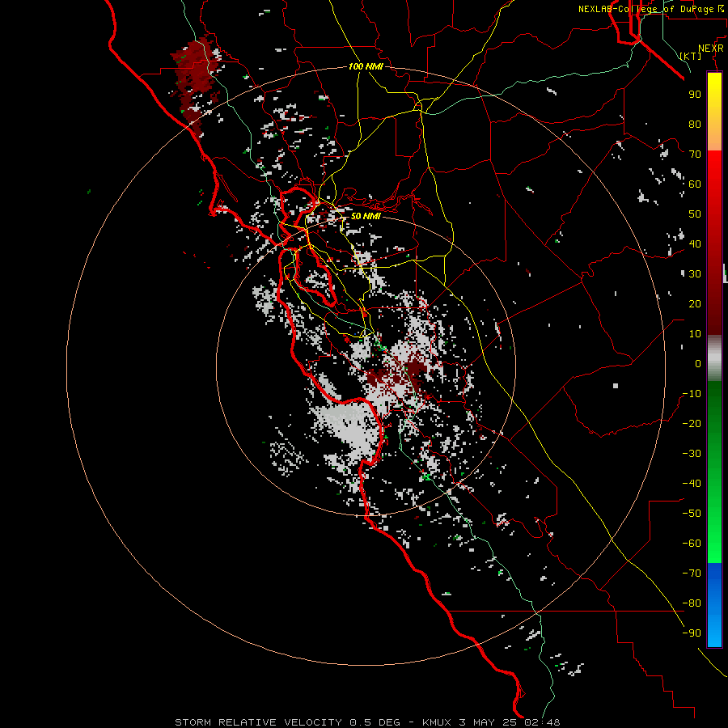
Task: Select the 70 value on velocity scale
Action: [695, 154]
